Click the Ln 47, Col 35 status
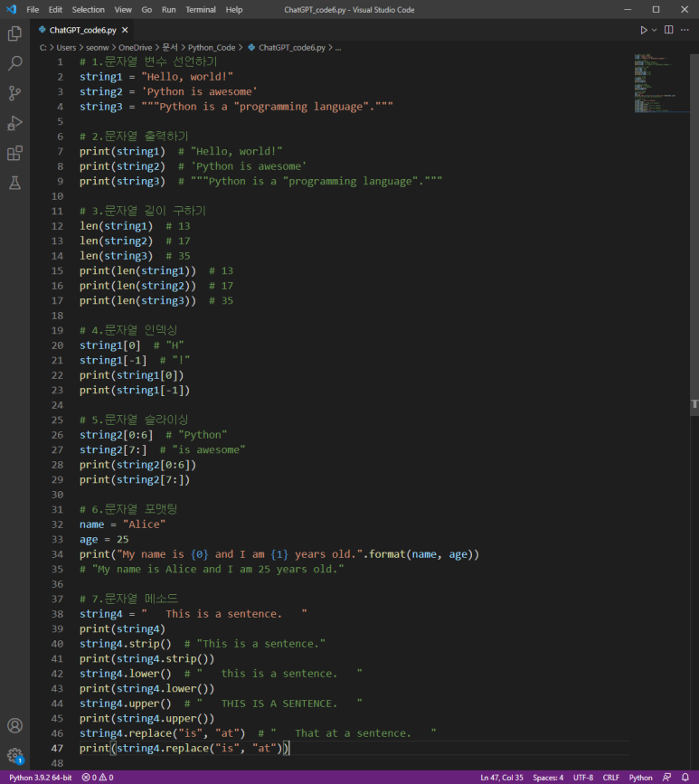The image size is (699, 784). (502, 778)
